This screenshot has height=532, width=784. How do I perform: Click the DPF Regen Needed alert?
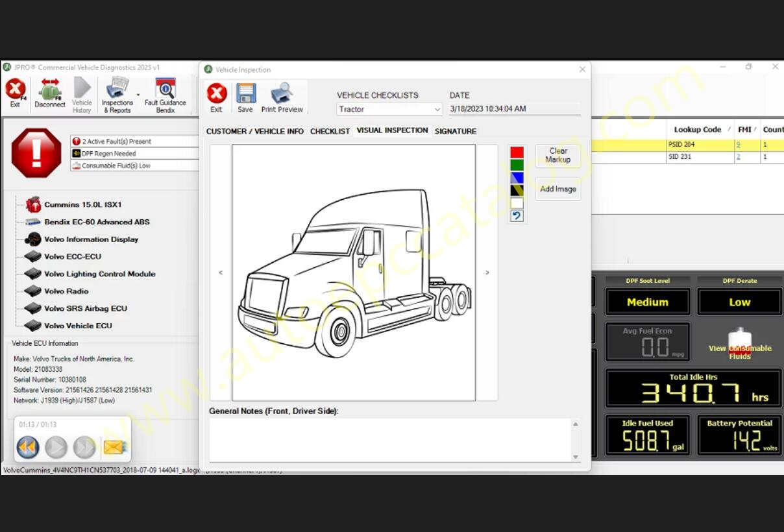[x=135, y=153]
